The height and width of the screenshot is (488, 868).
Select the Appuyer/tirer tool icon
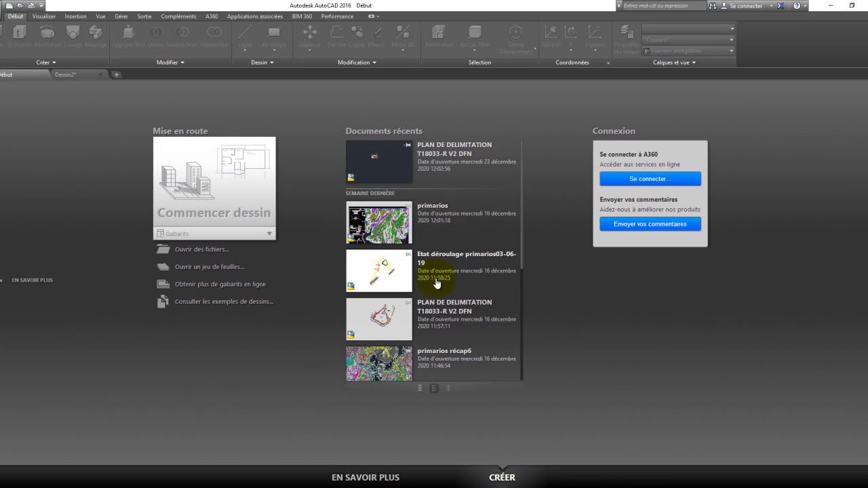129,32
